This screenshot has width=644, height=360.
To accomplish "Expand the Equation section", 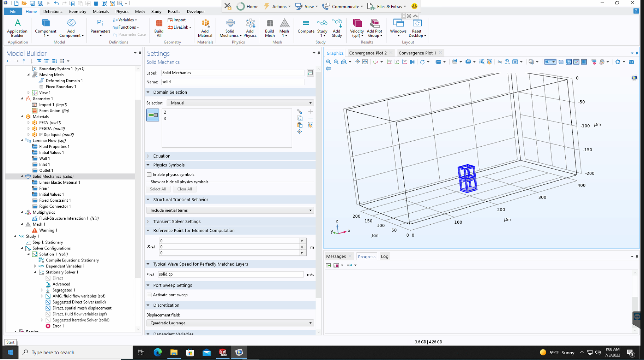I will click(x=162, y=156).
